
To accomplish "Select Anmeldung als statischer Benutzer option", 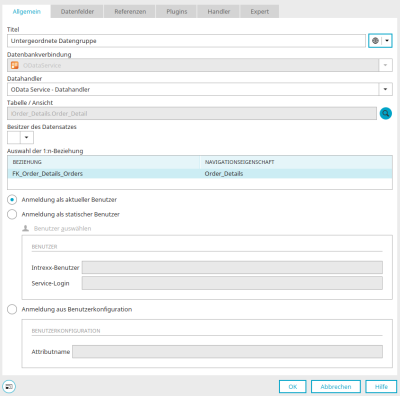I will point(12,214).
